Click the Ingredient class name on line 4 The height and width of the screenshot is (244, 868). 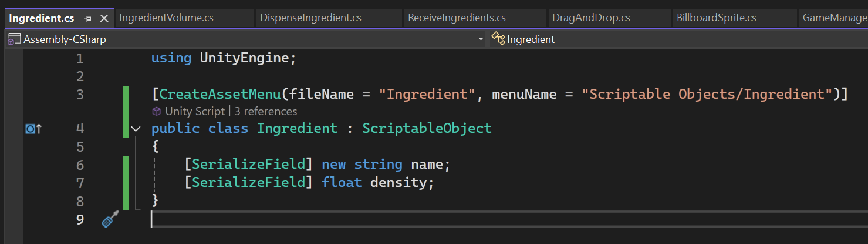pyautogui.click(x=297, y=128)
